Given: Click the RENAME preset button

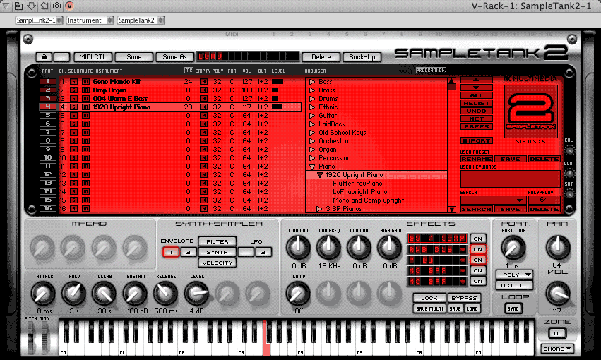Looking at the screenshot, I should [476, 159].
